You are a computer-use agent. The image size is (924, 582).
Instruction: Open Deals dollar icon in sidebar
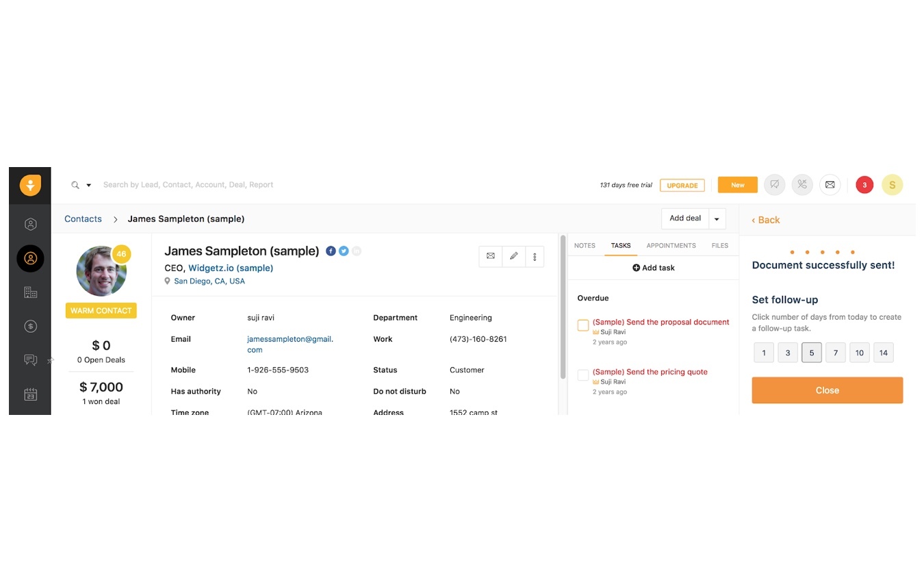[30, 327]
